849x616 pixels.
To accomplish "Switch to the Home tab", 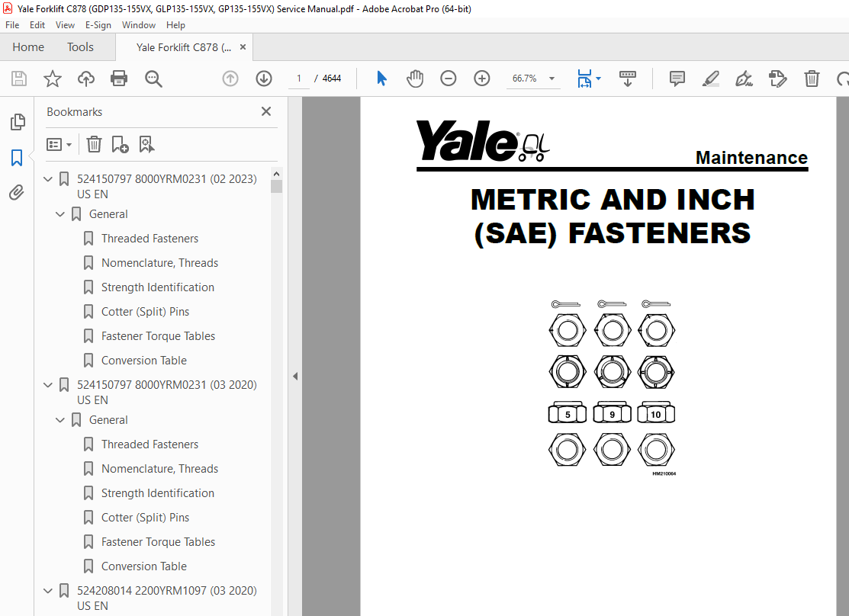I will pyautogui.click(x=28, y=47).
